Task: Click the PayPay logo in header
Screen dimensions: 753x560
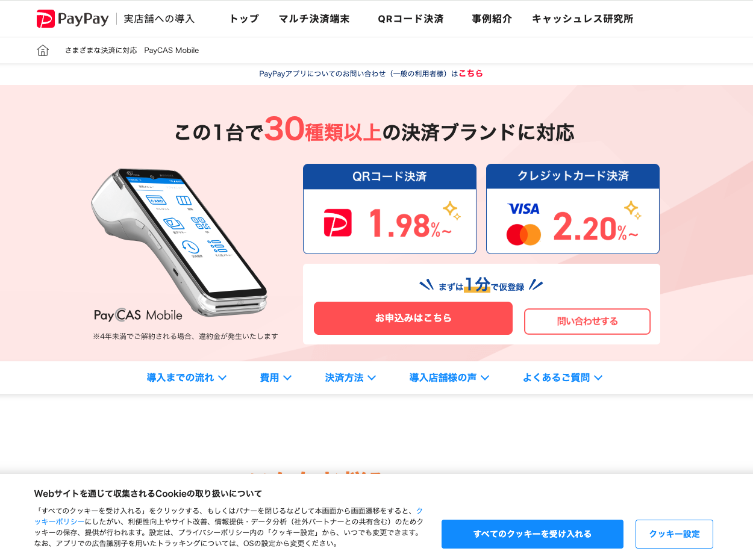Action: pos(72,19)
